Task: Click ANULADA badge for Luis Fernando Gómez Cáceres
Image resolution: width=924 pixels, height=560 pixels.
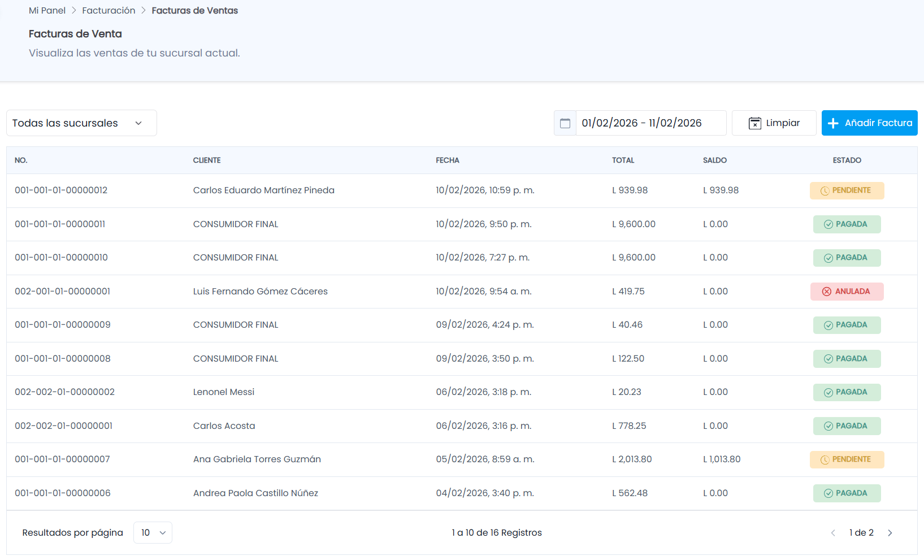Action: click(x=847, y=292)
